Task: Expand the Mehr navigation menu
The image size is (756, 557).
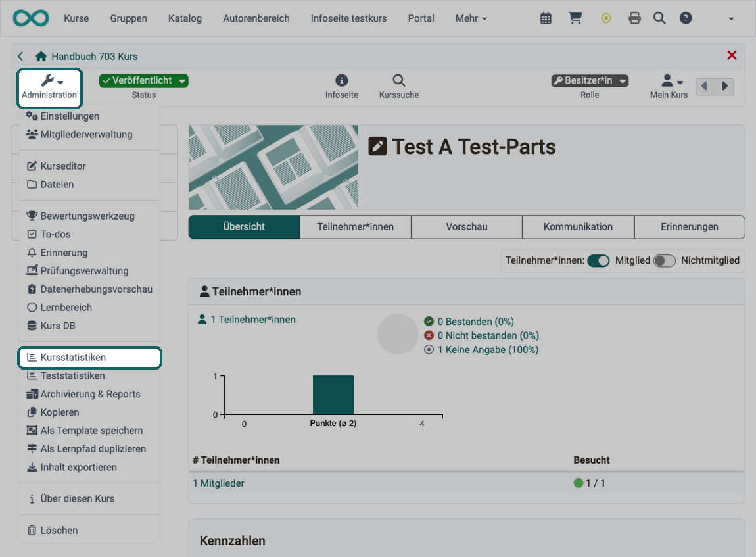Action: (x=471, y=18)
